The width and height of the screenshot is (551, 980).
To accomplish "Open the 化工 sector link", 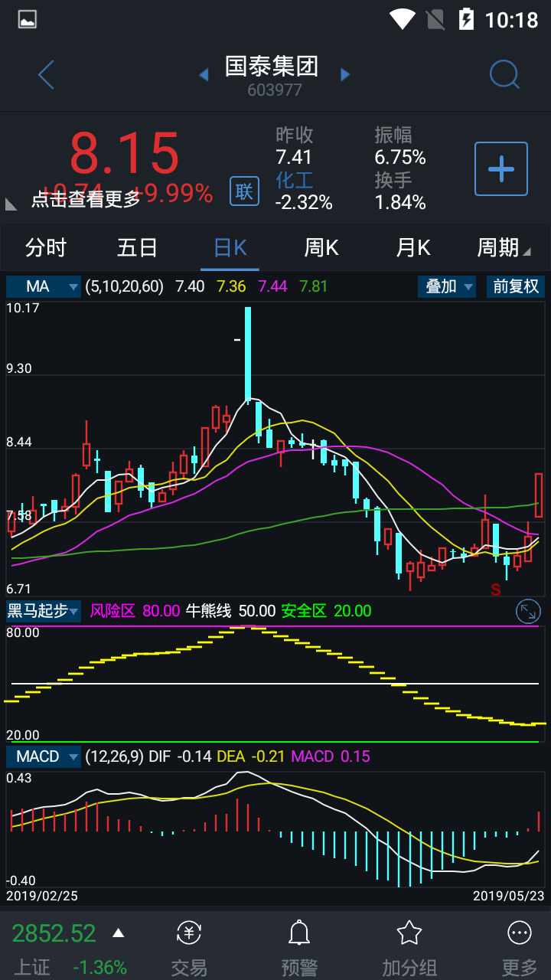I will (295, 180).
